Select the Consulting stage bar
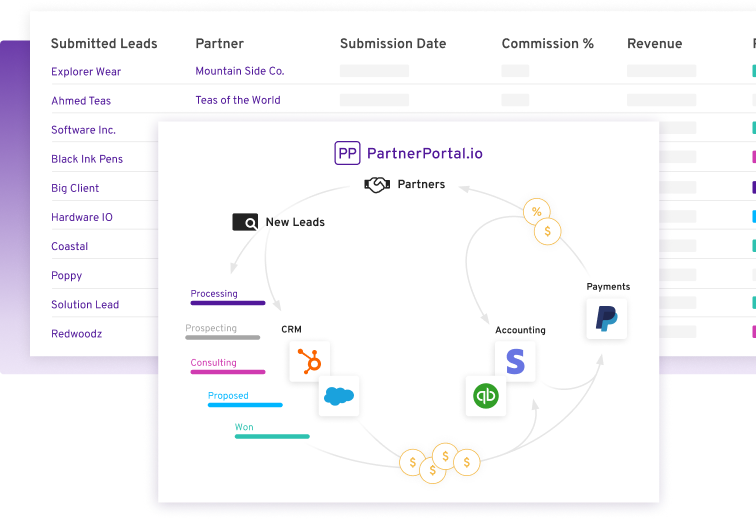This screenshot has height=525, width=756. (x=228, y=372)
